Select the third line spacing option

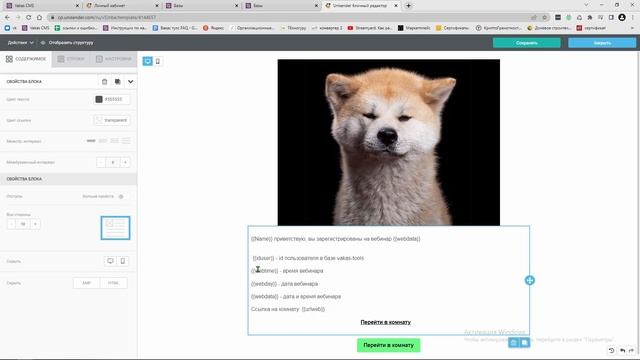[x=115, y=141]
